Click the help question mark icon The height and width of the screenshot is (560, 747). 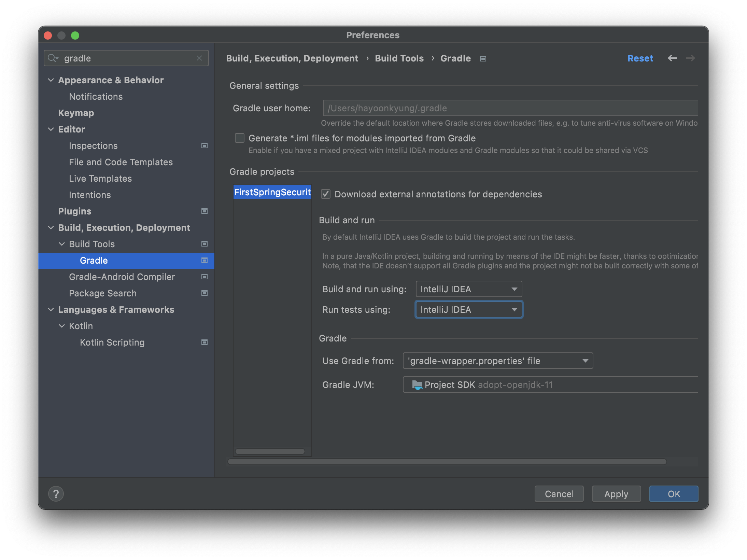(x=56, y=494)
